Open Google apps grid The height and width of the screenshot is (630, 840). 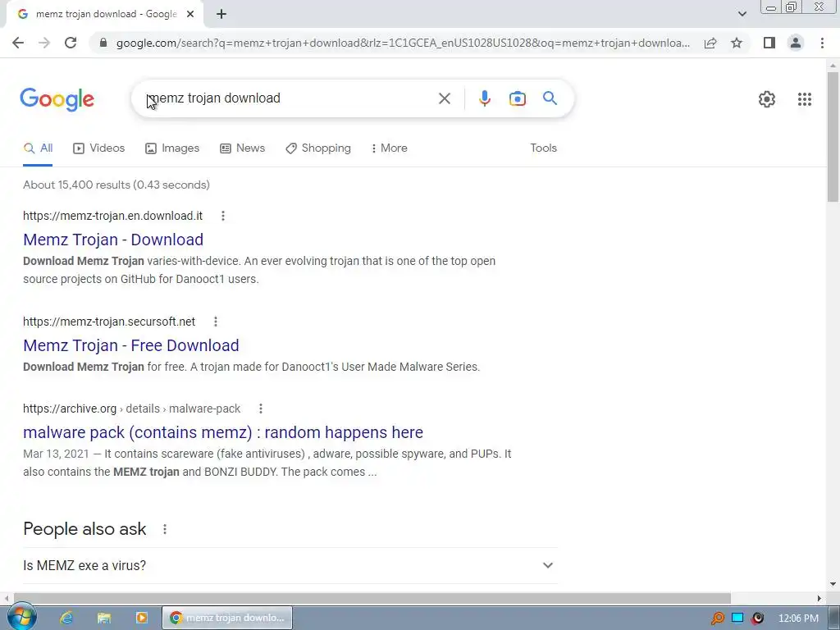click(804, 99)
